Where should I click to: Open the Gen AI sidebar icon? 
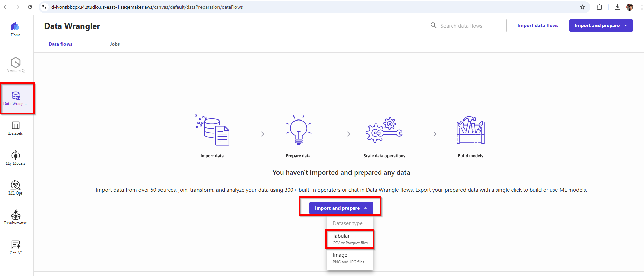[16, 247]
